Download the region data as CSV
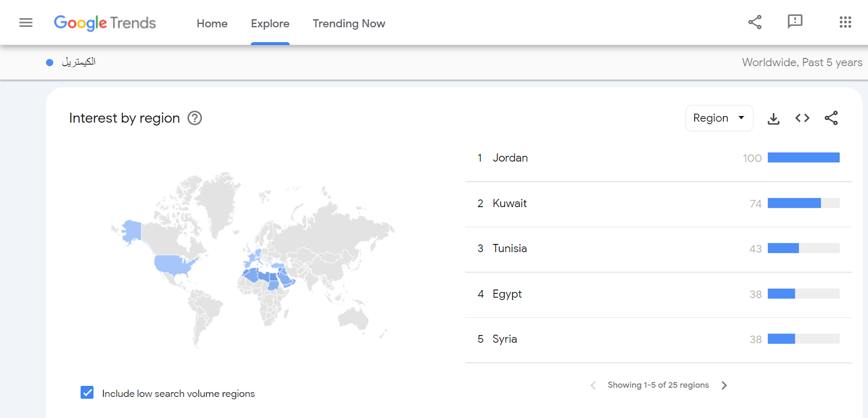The width and height of the screenshot is (868, 418). click(x=774, y=119)
